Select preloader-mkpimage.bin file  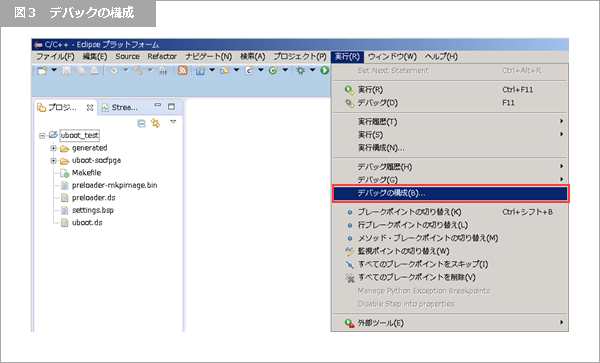pyautogui.click(x=114, y=186)
